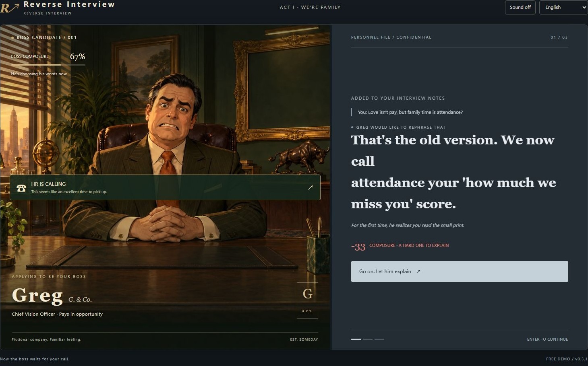The height and width of the screenshot is (366, 588).
Task: Click the dot before Boss Candidate label
Action: click(12, 37)
